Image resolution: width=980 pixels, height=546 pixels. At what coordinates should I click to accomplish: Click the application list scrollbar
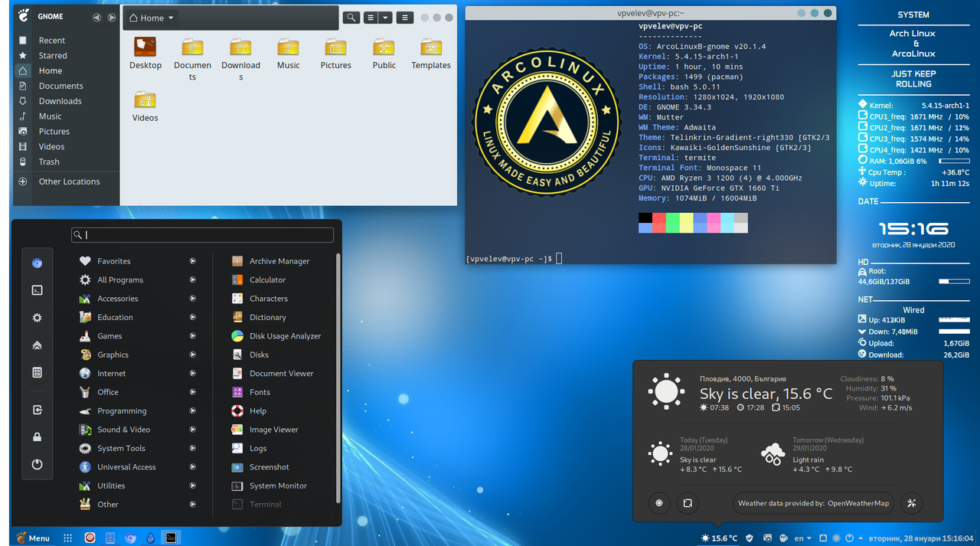(x=338, y=377)
